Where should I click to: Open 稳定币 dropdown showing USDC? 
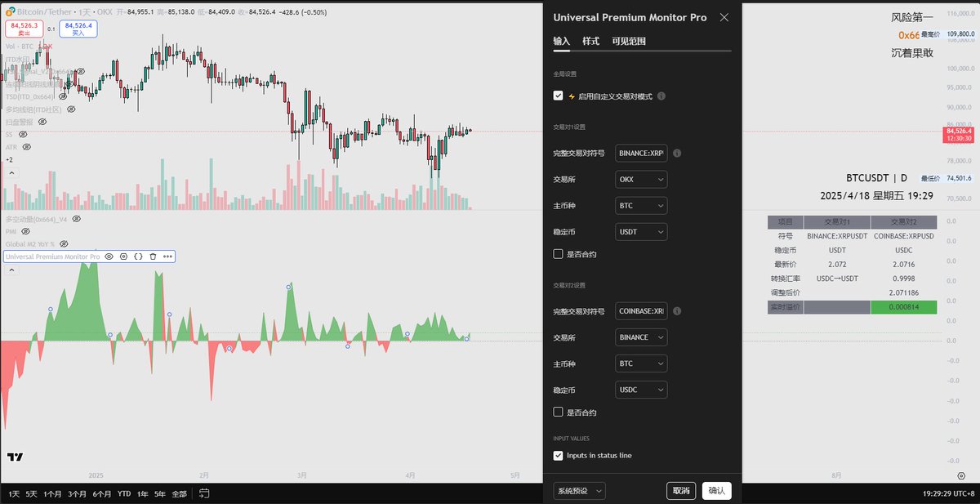[x=641, y=390]
